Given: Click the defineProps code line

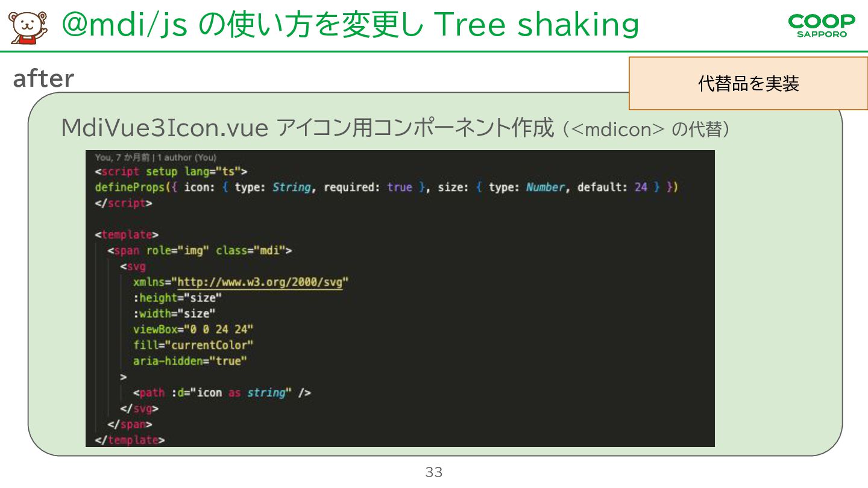Looking at the screenshot, I should [x=386, y=187].
